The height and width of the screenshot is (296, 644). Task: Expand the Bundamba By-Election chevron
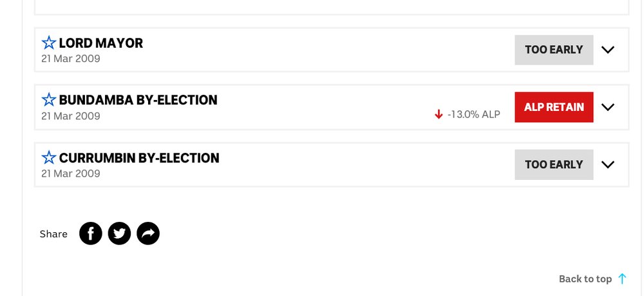[x=608, y=107]
